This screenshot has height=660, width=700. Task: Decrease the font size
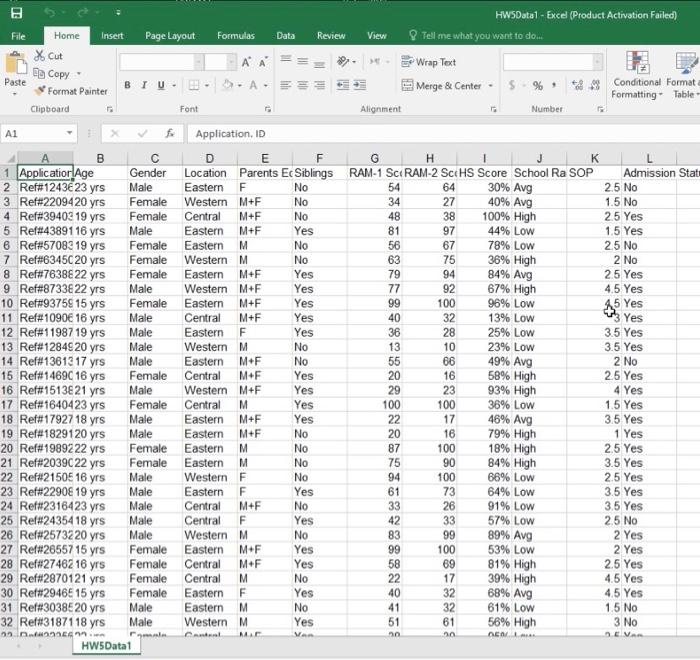coord(263,62)
